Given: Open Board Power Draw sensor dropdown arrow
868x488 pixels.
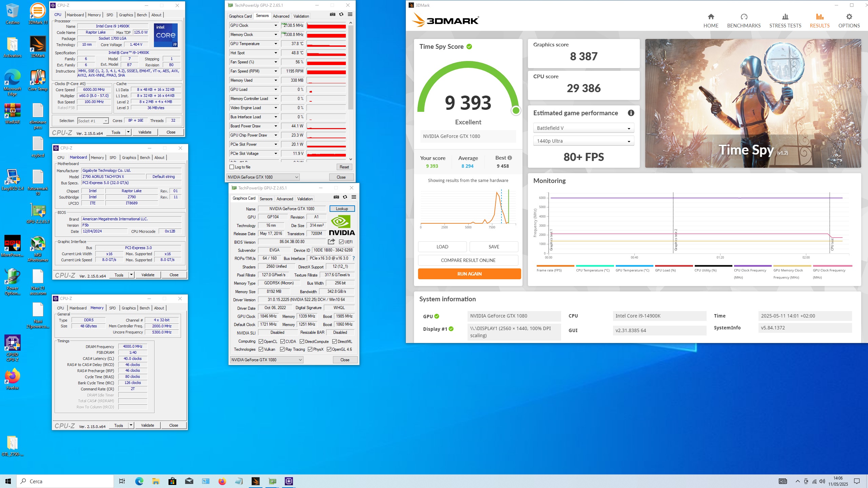Looking at the screenshot, I should (x=276, y=126).
